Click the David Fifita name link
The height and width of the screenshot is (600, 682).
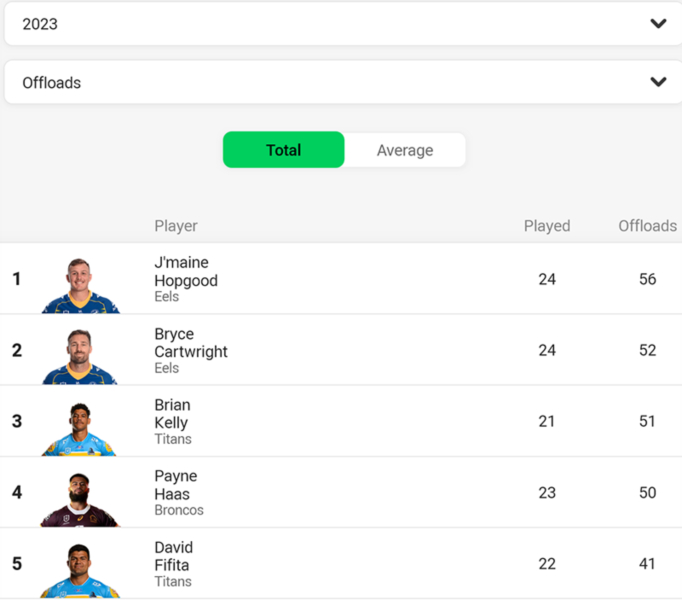click(174, 556)
